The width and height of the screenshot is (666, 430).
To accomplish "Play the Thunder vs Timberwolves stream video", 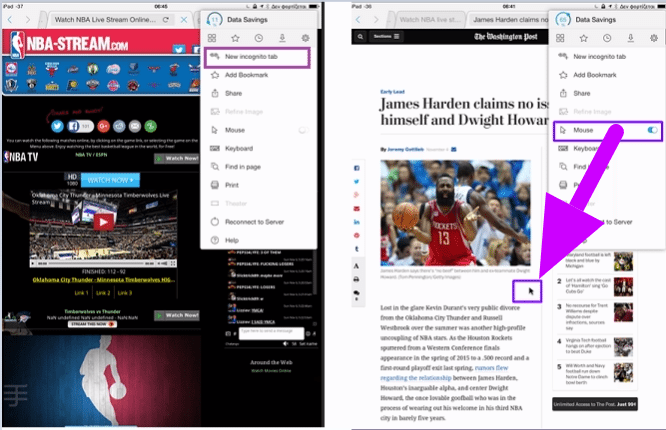I will point(103,222).
